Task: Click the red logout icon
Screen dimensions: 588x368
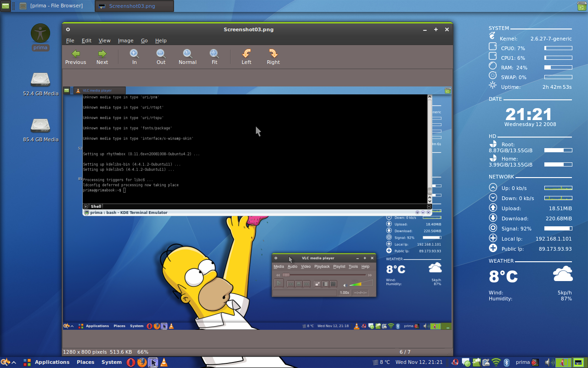Action: tap(535, 362)
